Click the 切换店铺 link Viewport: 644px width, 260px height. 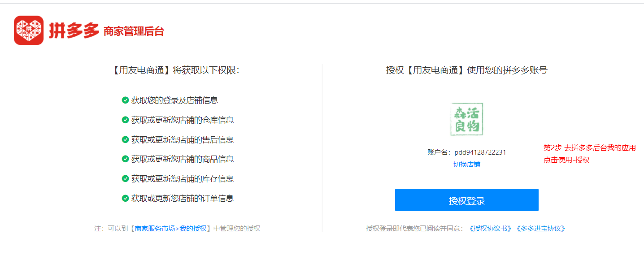pyautogui.click(x=466, y=165)
